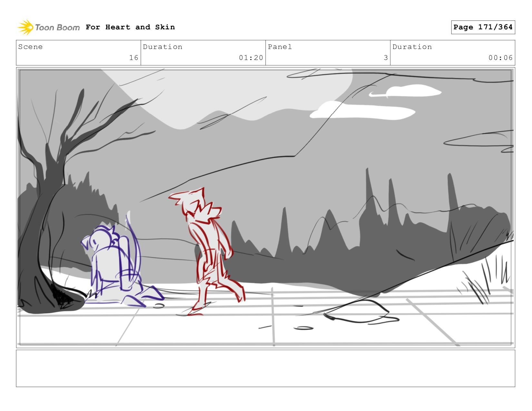Viewport: 532px width, 411px height.
Task: Click the 'Scene' label
Action: pos(30,47)
